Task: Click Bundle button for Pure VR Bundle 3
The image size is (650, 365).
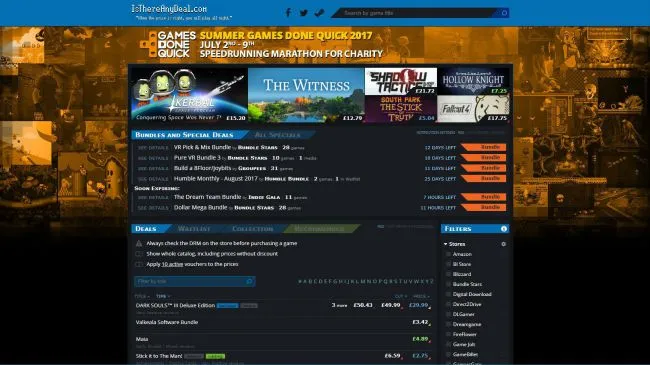Action: tap(484, 158)
